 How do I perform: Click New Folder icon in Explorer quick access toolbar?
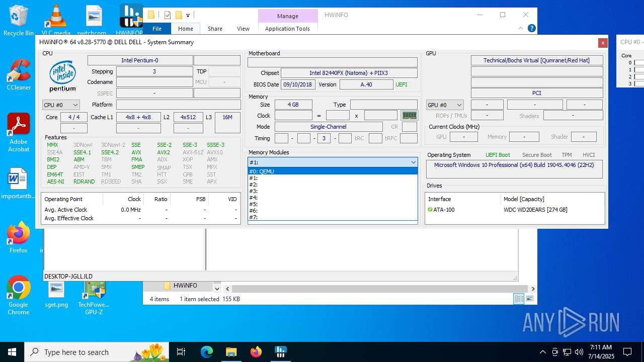tap(179, 15)
